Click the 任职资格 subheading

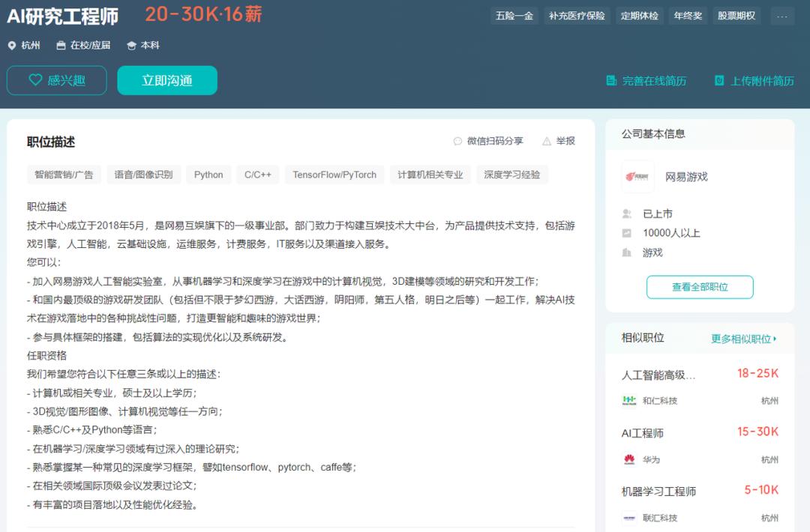(x=47, y=355)
